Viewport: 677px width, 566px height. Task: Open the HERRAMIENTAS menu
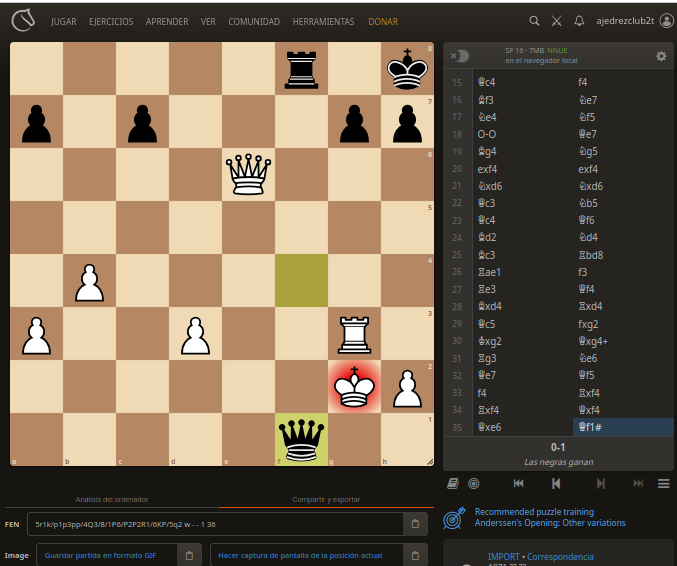click(x=323, y=22)
